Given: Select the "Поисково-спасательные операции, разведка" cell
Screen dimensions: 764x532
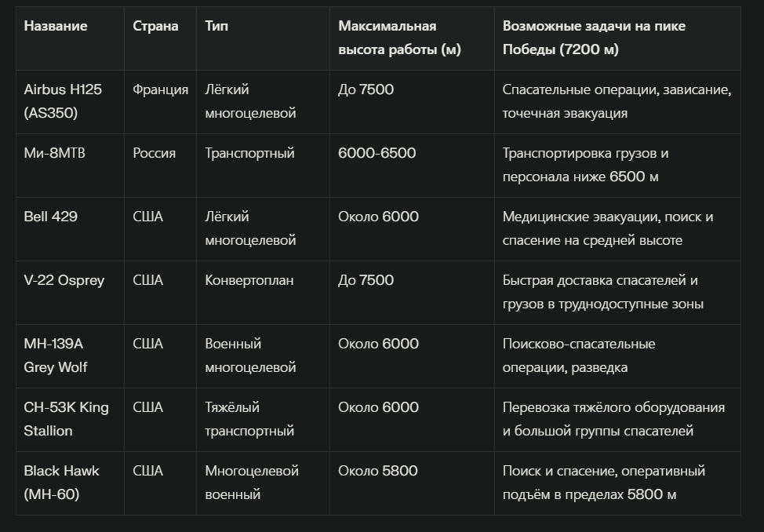Looking at the screenshot, I should coord(579,355).
